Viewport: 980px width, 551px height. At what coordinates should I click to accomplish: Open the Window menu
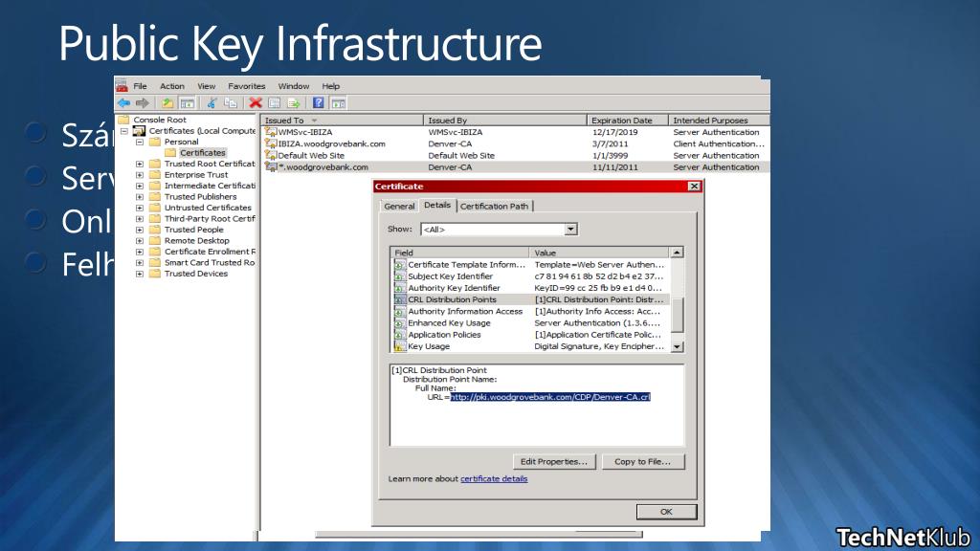point(294,86)
